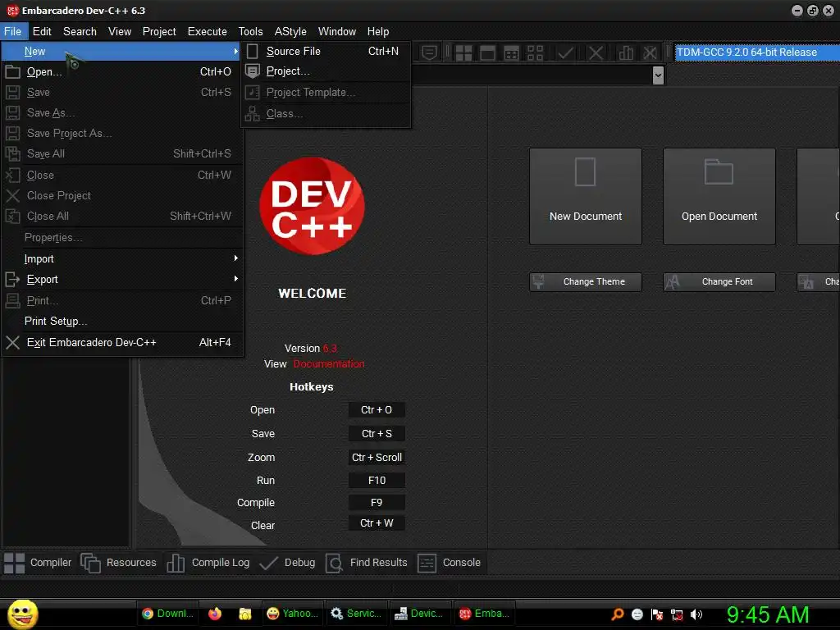Click the Change Theme button
The width and height of the screenshot is (840, 630).
point(586,282)
